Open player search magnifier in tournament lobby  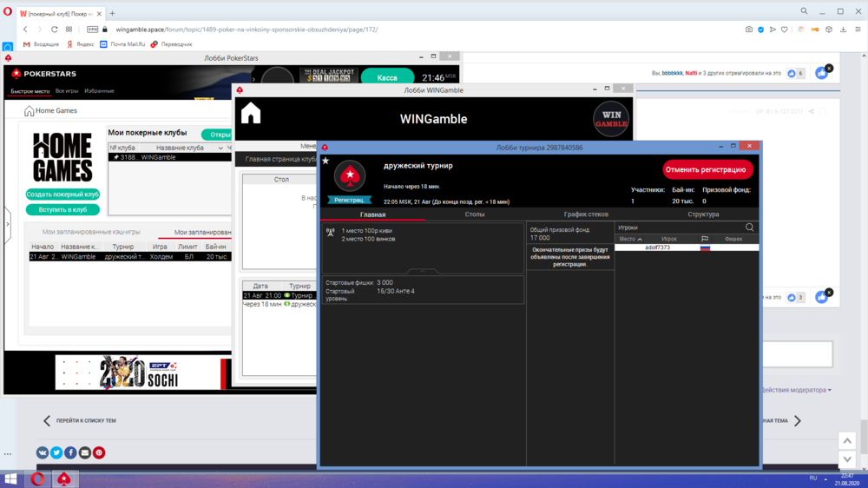[x=750, y=228]
